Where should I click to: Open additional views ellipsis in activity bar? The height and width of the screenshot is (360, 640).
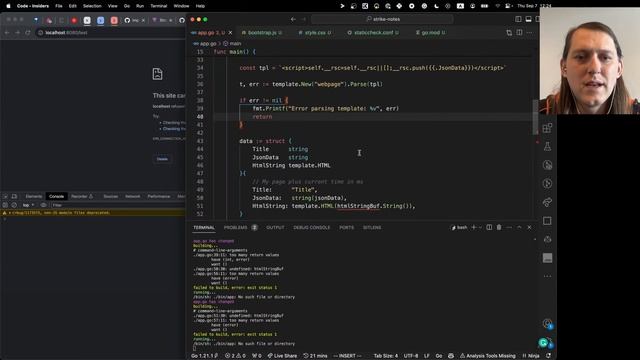pyautogui.click(x=547, y=276)
